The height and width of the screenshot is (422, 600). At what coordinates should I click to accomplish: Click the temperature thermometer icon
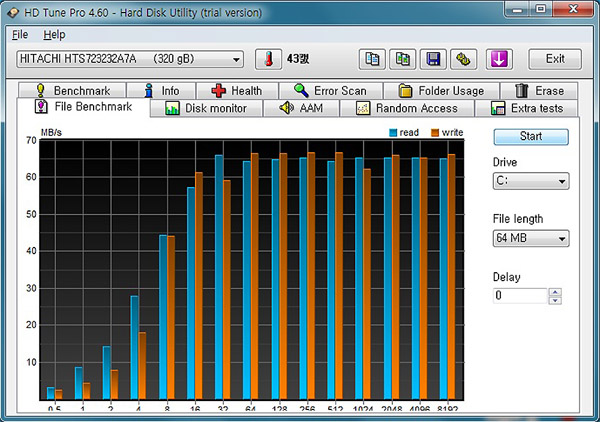tap(269, 59)
